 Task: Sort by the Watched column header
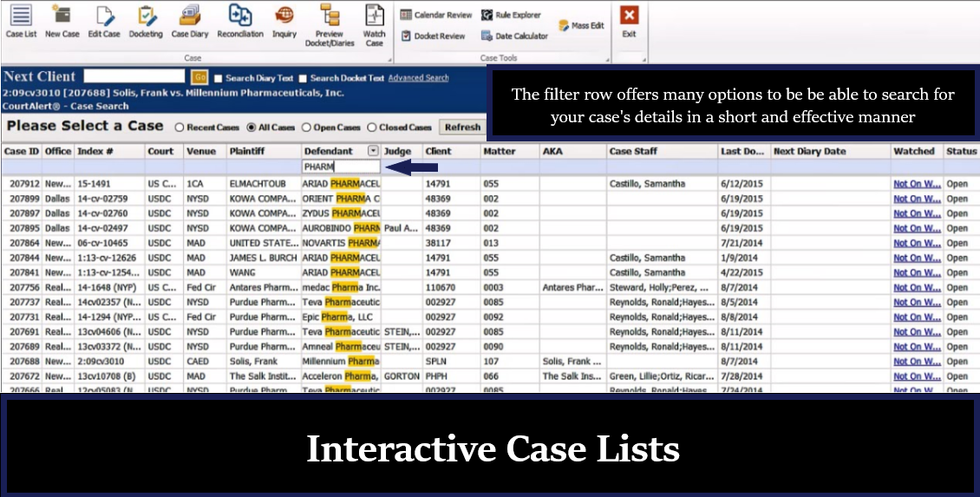[x=916, y=151]
